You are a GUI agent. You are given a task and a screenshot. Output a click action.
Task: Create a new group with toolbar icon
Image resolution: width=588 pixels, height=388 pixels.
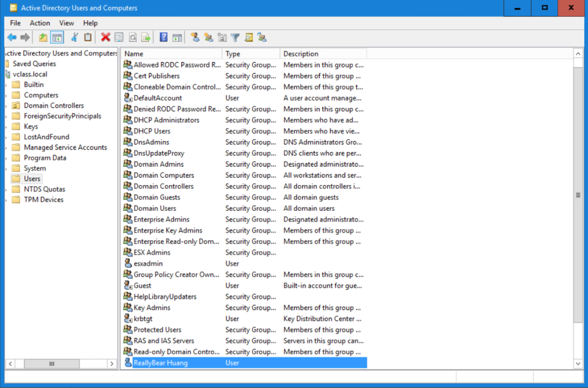[x=209, y=37]
